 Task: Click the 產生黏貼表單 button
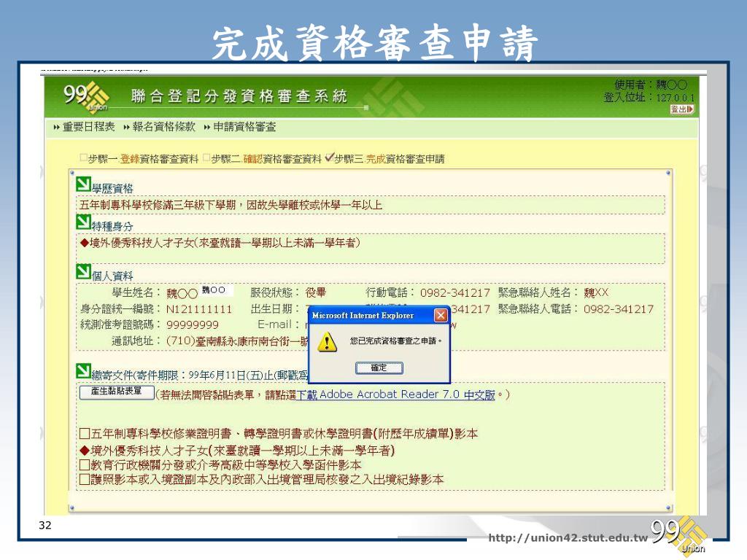(117, 392)
